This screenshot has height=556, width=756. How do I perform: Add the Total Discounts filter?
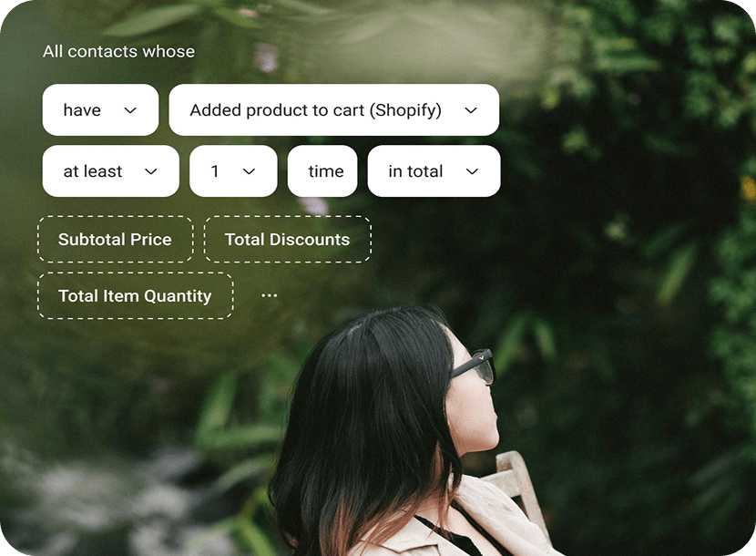(288, 240)
